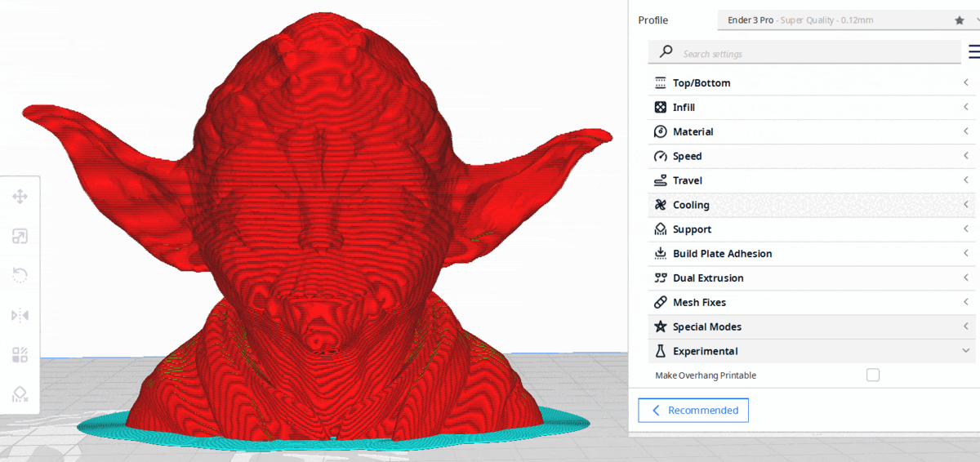Viewport: 980px width, 462px height.
Task: Expand the Infill section chevron
Action: [x=966, y=108]
